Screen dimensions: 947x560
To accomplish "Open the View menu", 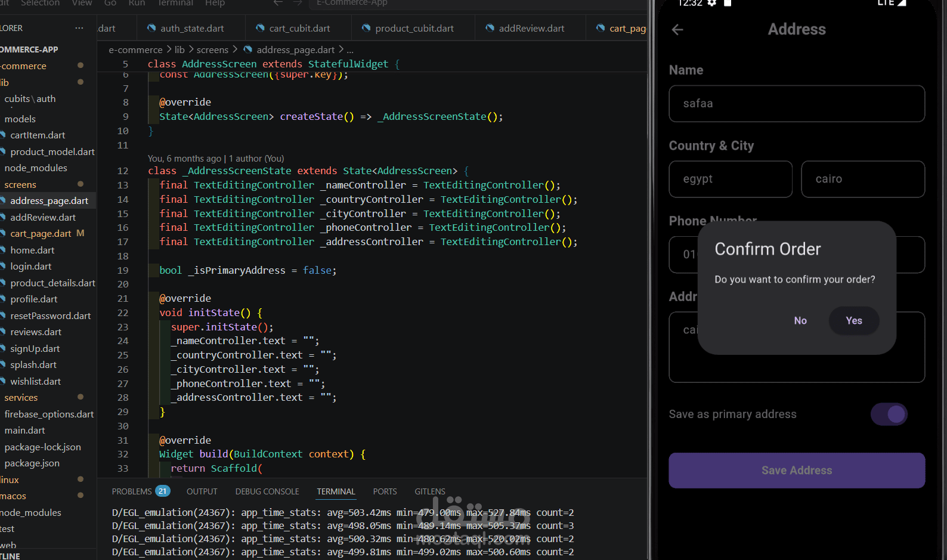I will coord(82,3).
